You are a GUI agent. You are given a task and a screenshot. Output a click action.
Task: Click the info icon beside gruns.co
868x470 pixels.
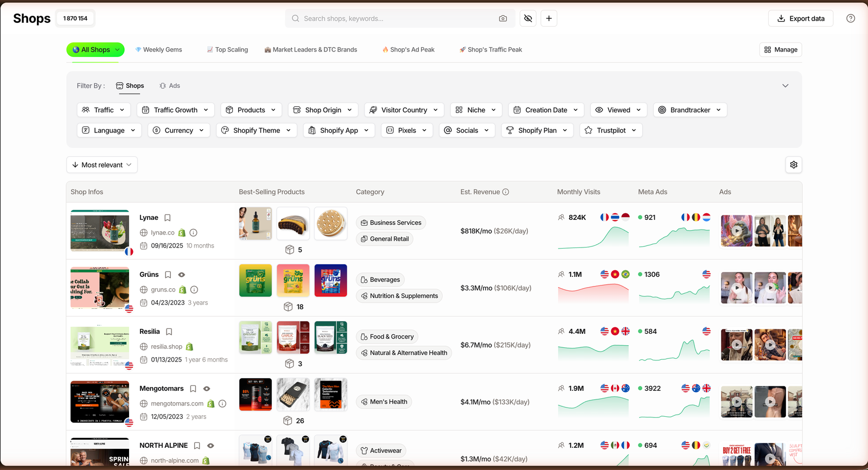(194, 290)
